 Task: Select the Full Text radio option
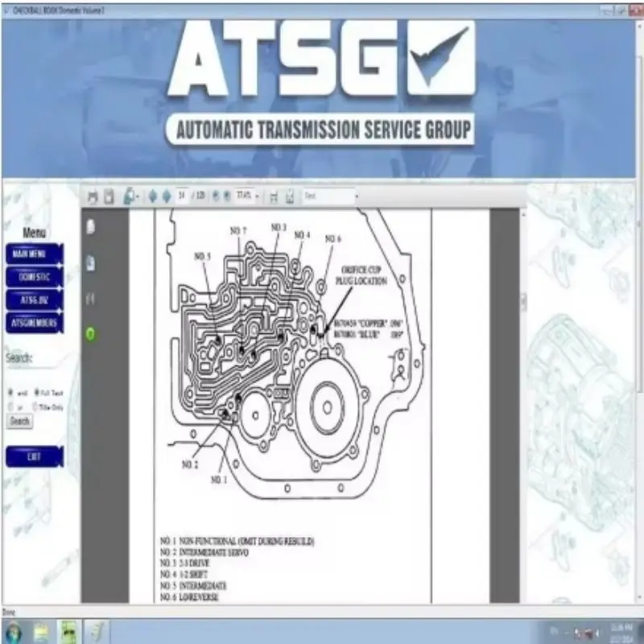pyautogui.click(x=36, y=393)
